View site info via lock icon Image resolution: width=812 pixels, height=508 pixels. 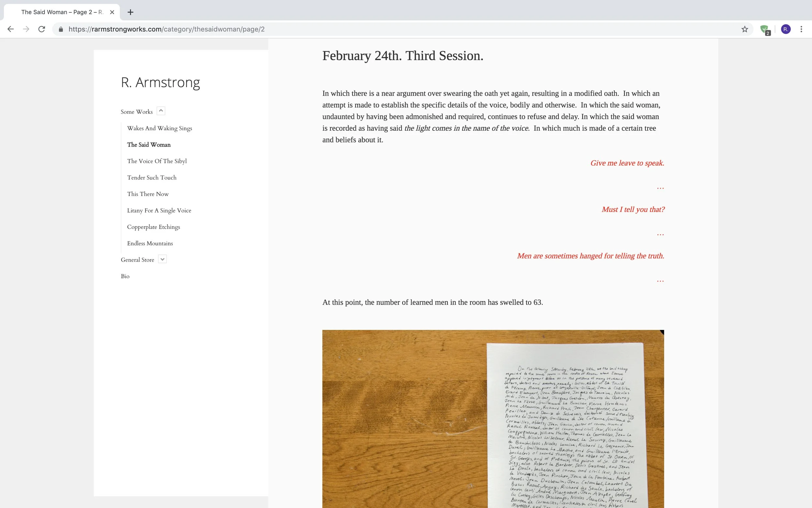click(61, 29)
